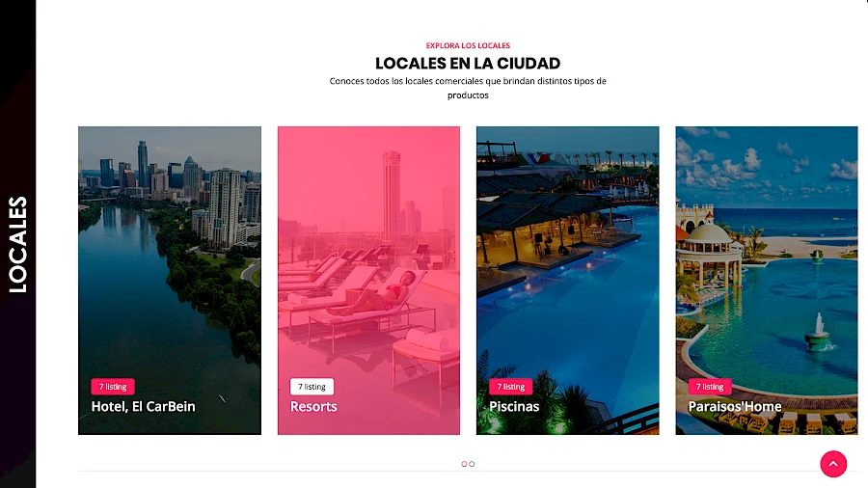Viewport: 868px width, 488px height.
Task: Click the 7 listing badge on Paraisos'Home card
Action: [x=710, y=386]
